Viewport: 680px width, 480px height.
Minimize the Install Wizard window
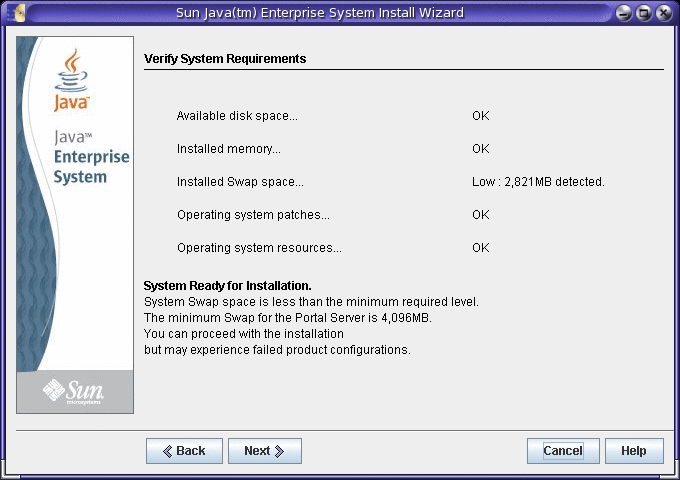click(624, 13)
